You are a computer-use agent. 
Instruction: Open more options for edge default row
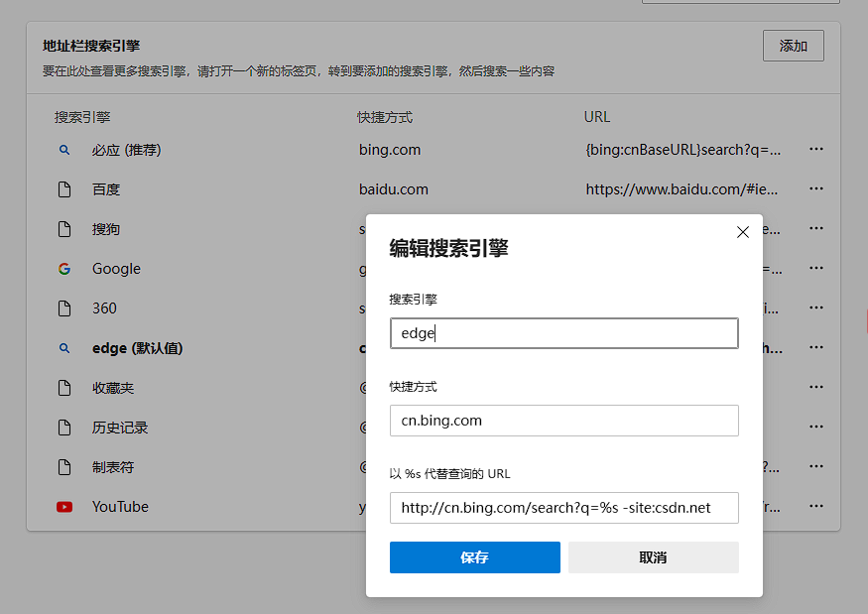pos(816,347)
